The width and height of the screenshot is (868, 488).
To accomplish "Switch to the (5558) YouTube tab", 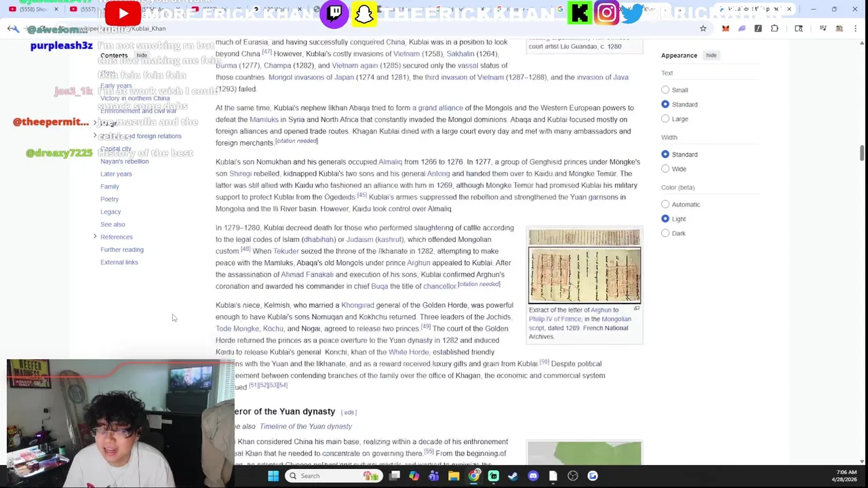I will 34,9.
